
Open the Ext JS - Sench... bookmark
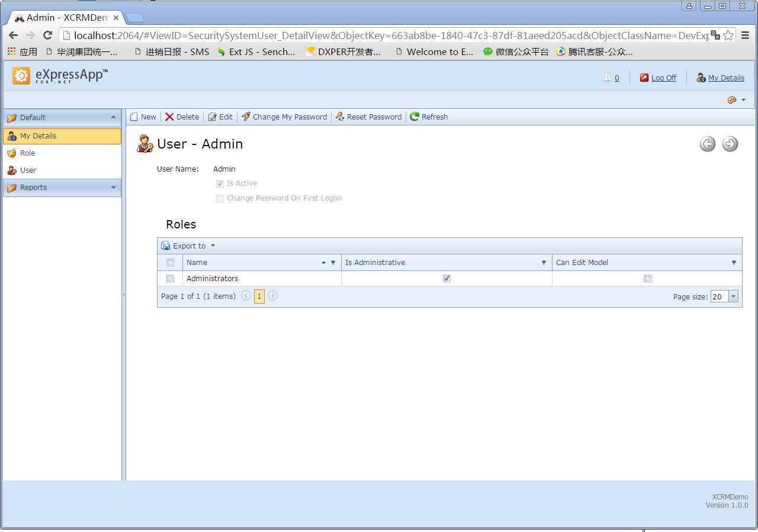[x=256, y=51]
